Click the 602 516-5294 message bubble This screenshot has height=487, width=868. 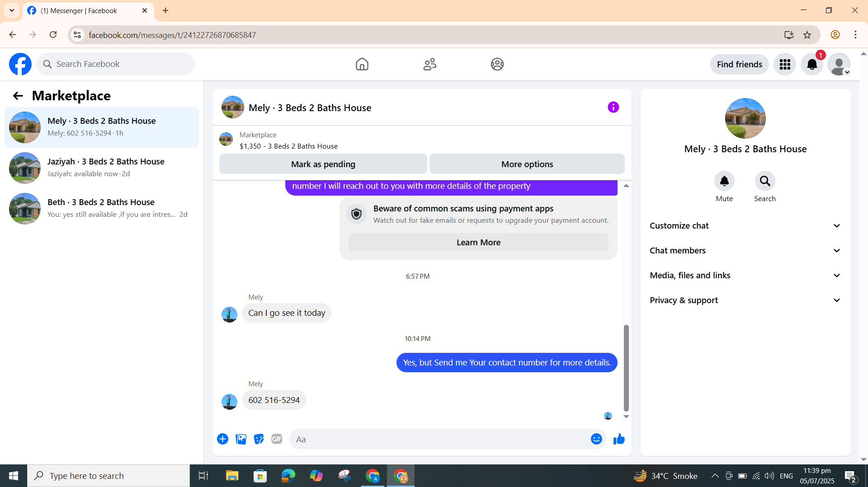[274, 400]
